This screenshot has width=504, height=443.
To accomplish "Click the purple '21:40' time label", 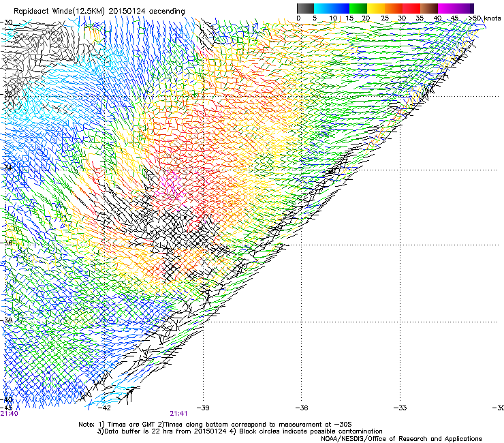I will [x=10, y=414].
